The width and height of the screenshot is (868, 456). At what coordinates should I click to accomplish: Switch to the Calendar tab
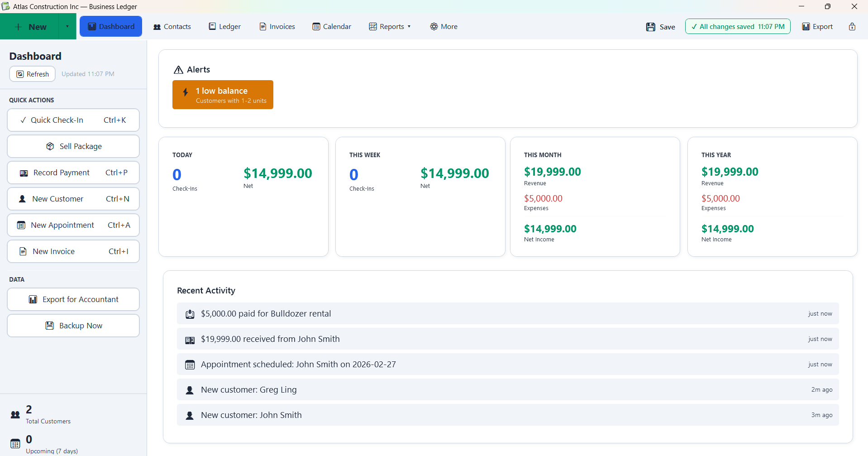(331, 26)
